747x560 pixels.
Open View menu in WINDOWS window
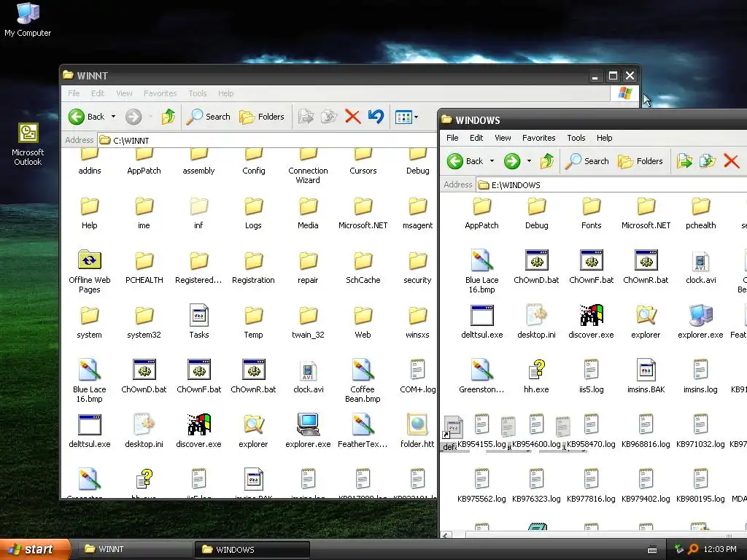pyautogui.click(x=503, y=138)
